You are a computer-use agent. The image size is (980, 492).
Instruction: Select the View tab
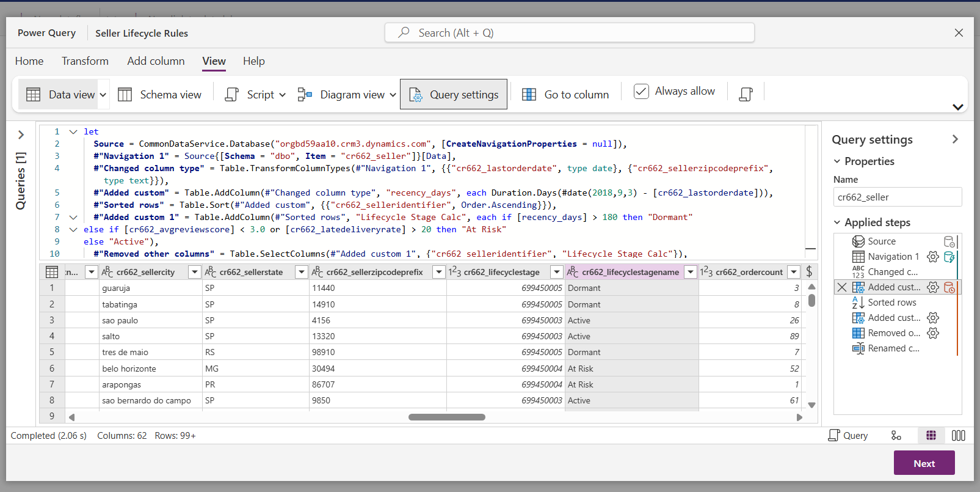tap(214, 61)
